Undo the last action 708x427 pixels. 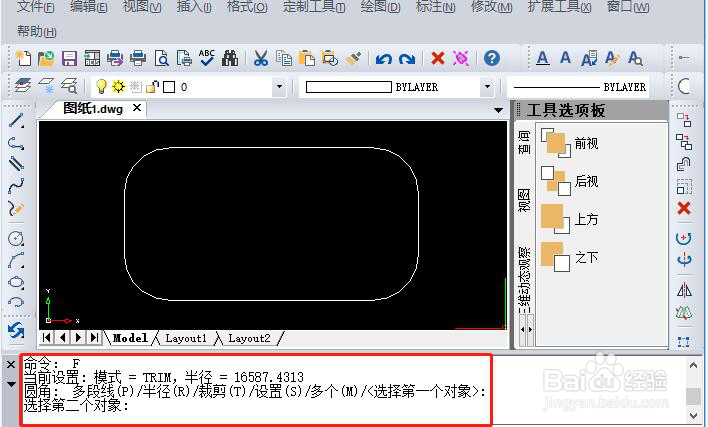(383, 59)
